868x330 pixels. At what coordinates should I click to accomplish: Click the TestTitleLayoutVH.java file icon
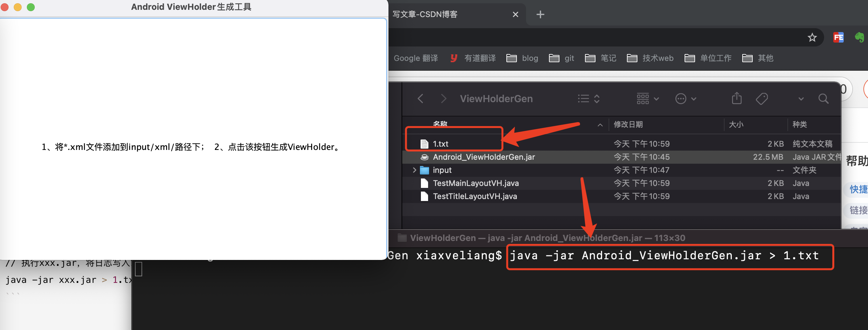tap(424, 196)
